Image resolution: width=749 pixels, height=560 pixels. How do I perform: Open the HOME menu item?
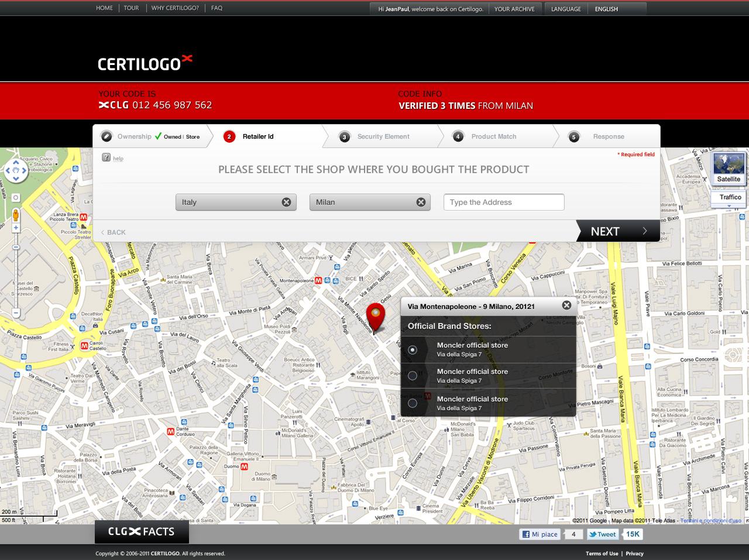click(x=105, y=8)
